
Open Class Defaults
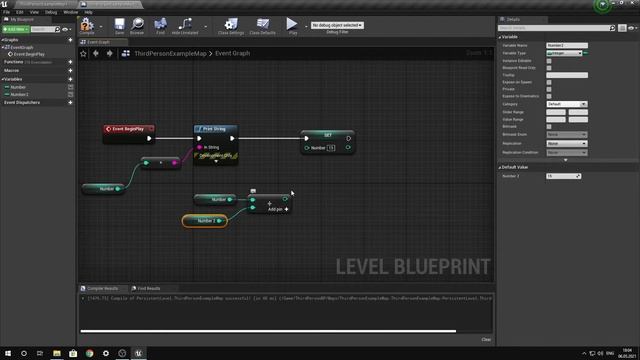(x=262, y=25)
